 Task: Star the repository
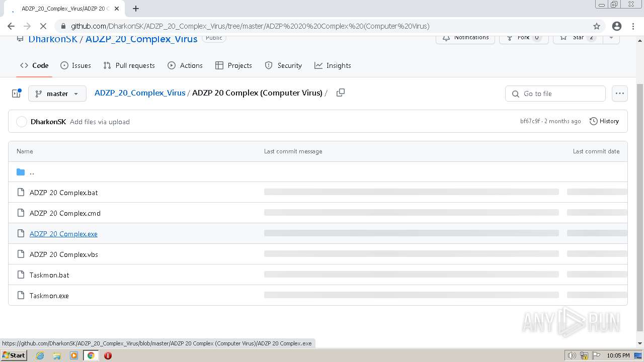(x=578, y=39)
